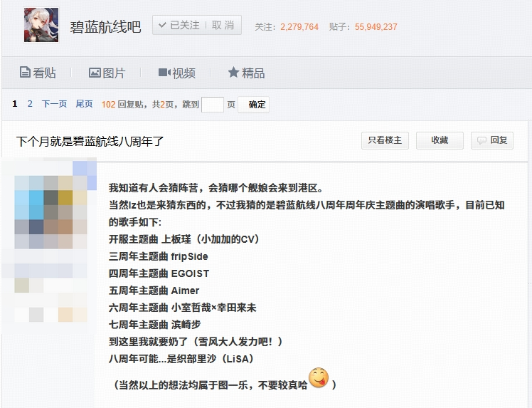Confirm page jump with 确定 button

pos(253,104)
